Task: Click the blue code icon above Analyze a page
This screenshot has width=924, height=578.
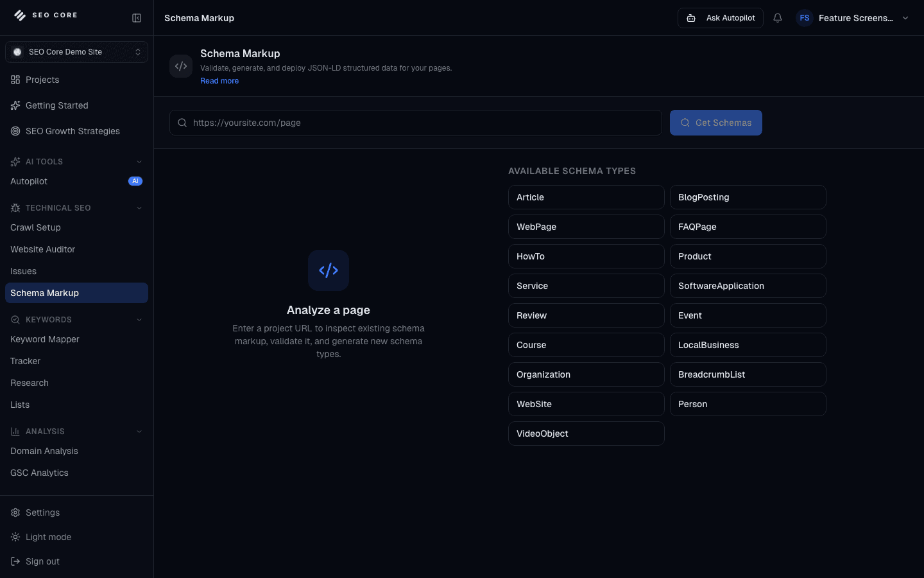Action: click(329, 270)
